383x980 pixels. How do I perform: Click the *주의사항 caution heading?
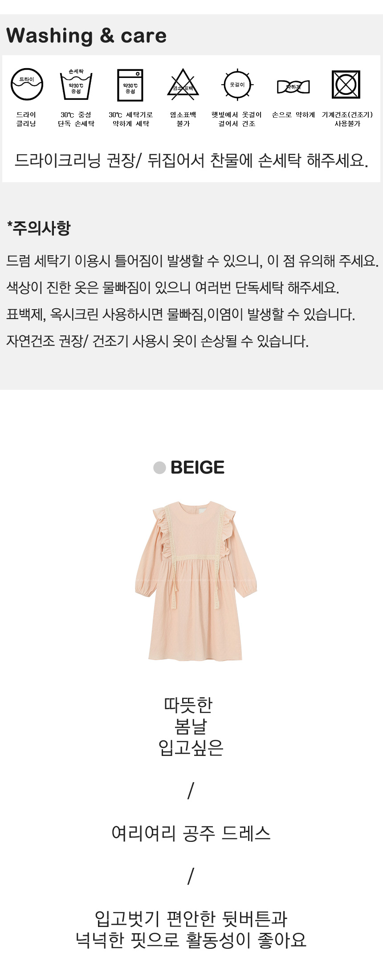tap(39, 228)
